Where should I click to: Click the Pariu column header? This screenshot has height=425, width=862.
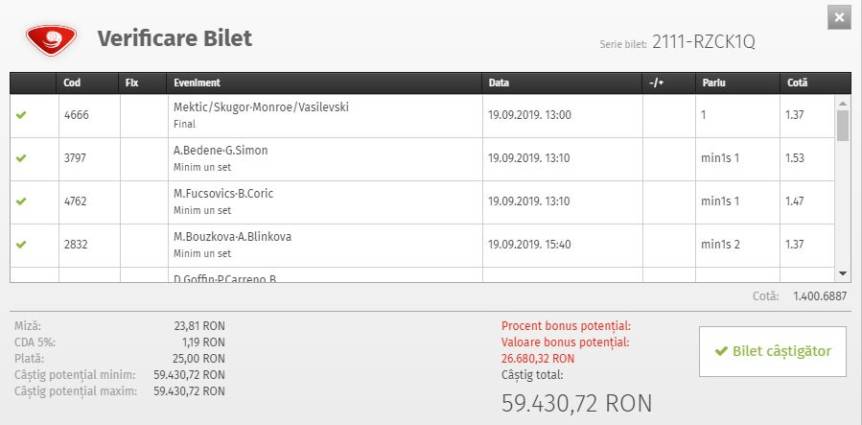[x=713, y=83]
